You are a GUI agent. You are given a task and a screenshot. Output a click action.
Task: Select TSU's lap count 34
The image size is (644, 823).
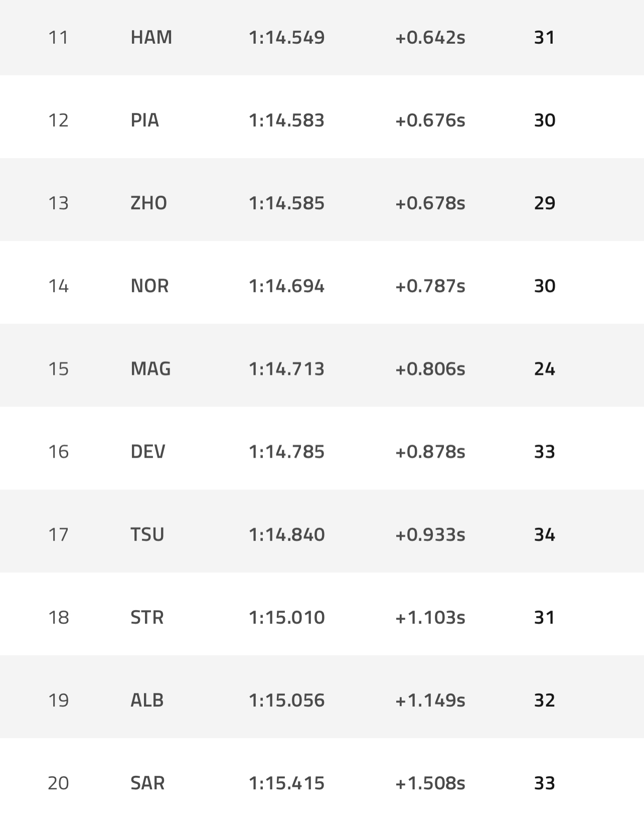[x=544, y=534]
